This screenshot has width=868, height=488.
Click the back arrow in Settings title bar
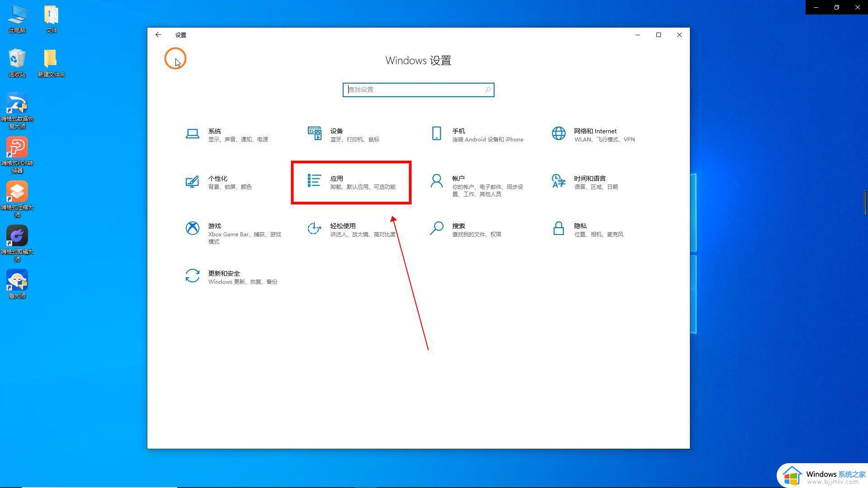(158, 35)
